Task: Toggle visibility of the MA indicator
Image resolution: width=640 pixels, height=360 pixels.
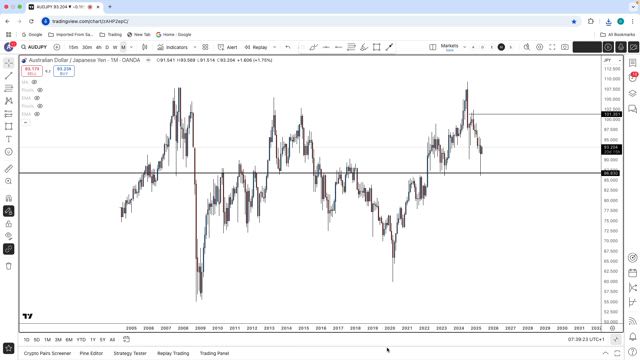Action: tap(34, 82)
